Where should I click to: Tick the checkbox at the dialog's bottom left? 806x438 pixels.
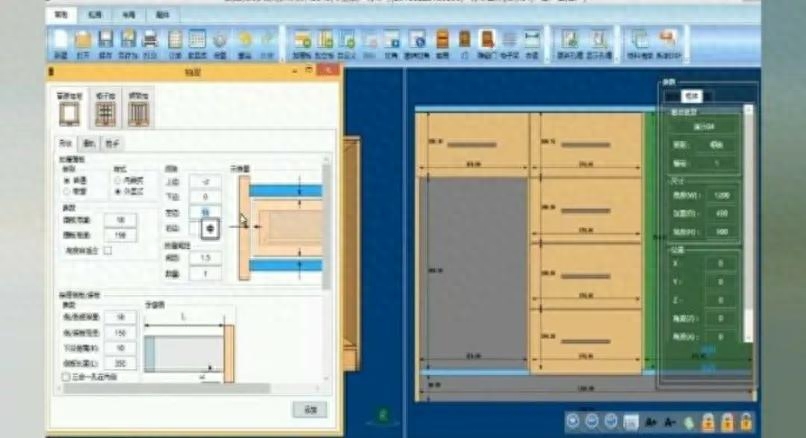coord(66,377)
